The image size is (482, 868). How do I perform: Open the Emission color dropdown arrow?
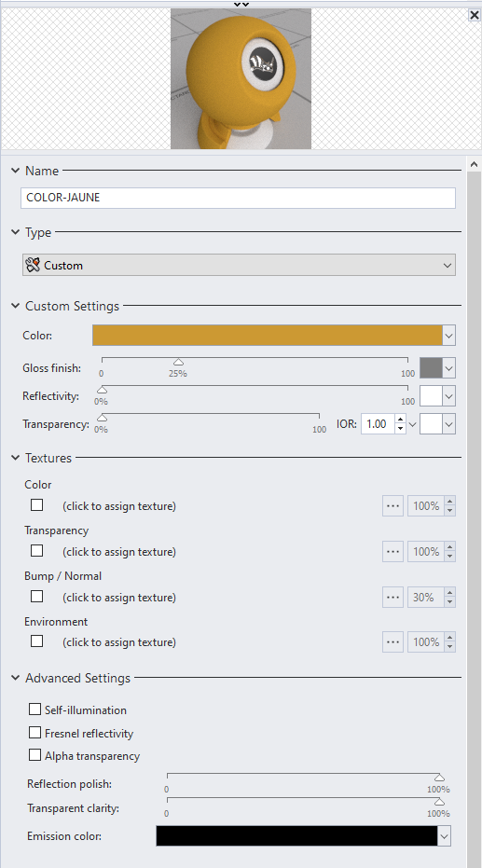point(444,836)
